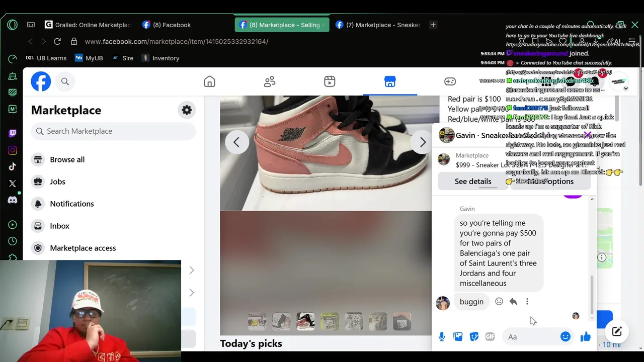Viewport: 644px width, 362px height.
Task: Start a new message with compose icon
Action: tap(617, 331)
